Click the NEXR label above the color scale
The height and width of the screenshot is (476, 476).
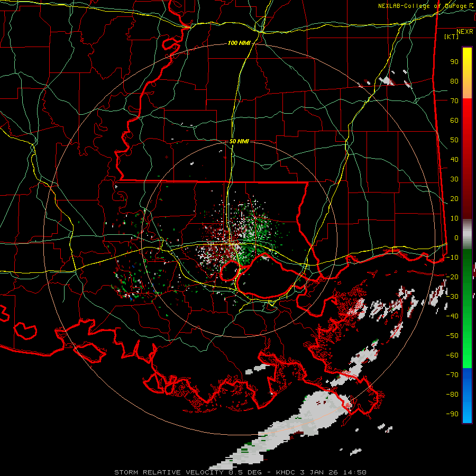465,32
